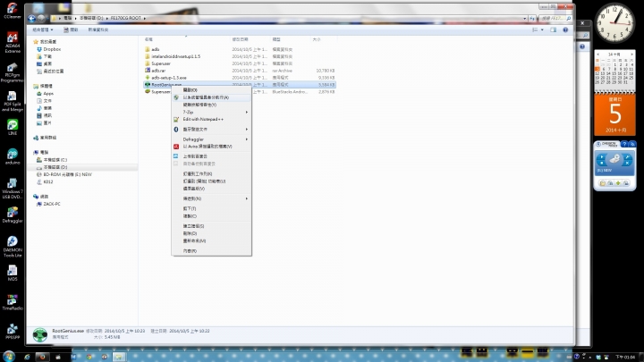644x362 pixels.
Task: Choose Open at top of context menu
Action: [211, 90]
